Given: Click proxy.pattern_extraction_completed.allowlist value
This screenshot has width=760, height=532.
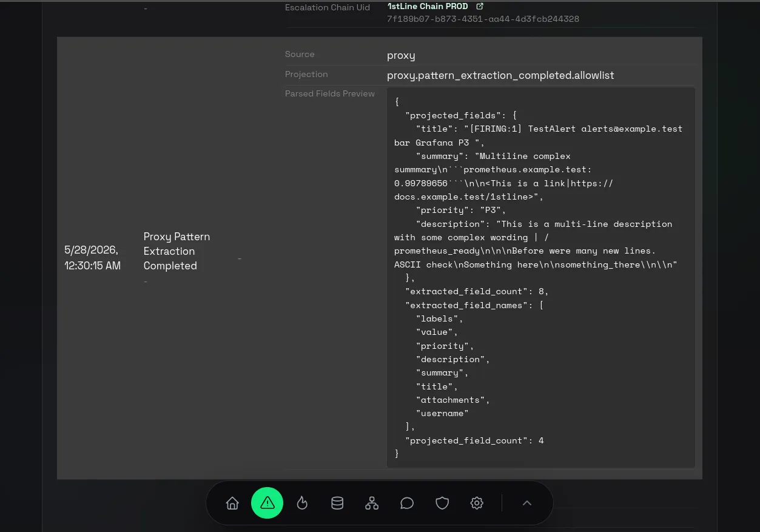Looking at the screenshot, I should coord(500,75).
